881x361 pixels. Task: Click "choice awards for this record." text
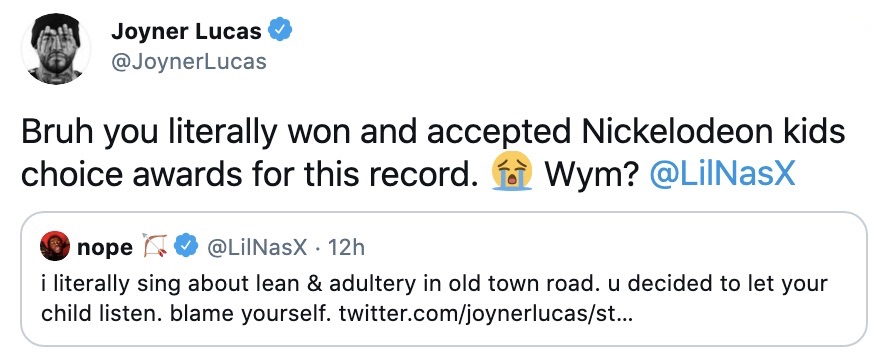pos(253,175)
